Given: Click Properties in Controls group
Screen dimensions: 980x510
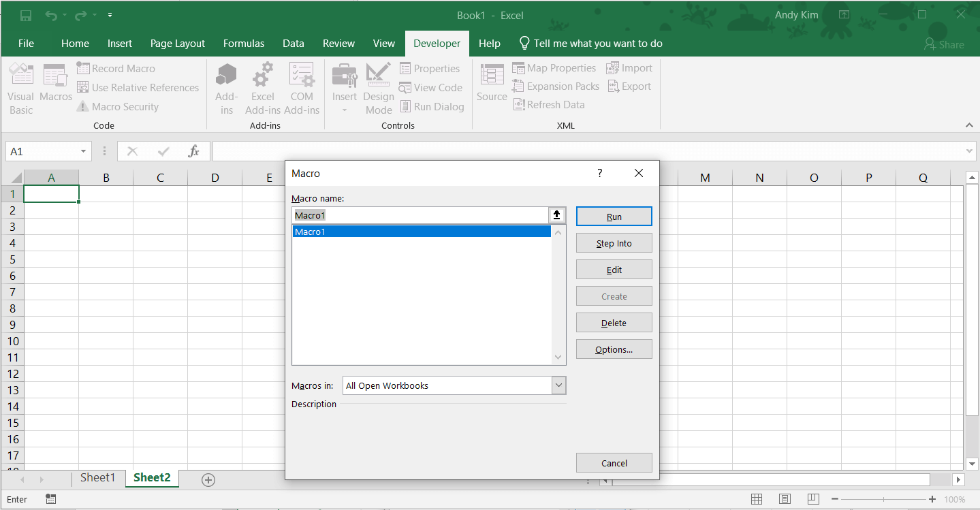Looking at the screenshot, I should 430,68.
